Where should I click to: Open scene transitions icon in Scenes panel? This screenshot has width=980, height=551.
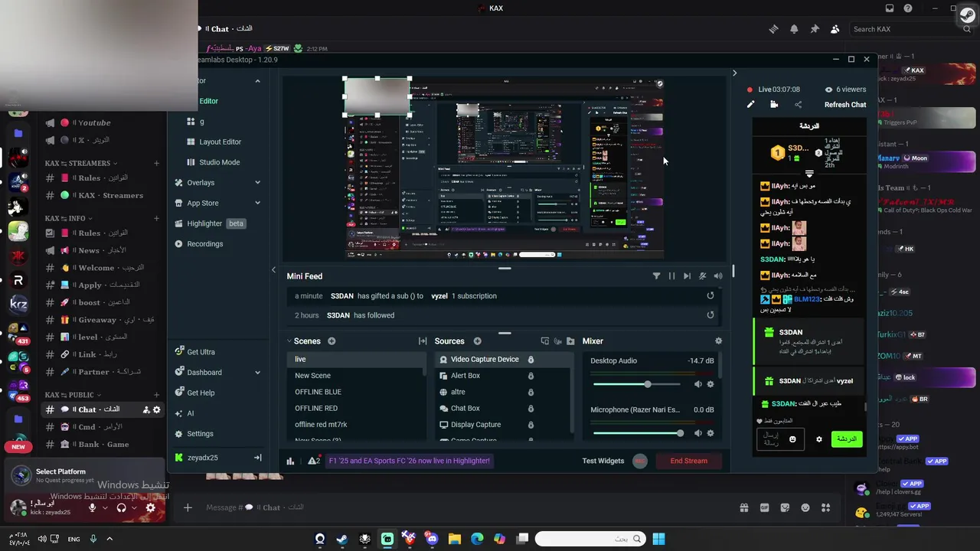(423, 341)
